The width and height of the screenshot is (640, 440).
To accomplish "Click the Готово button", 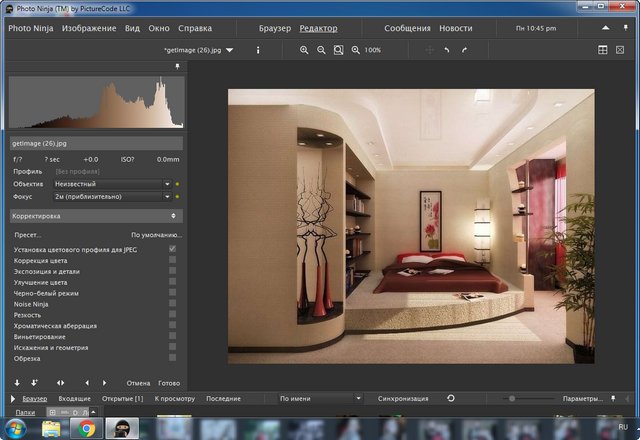I will coord(169,383).
